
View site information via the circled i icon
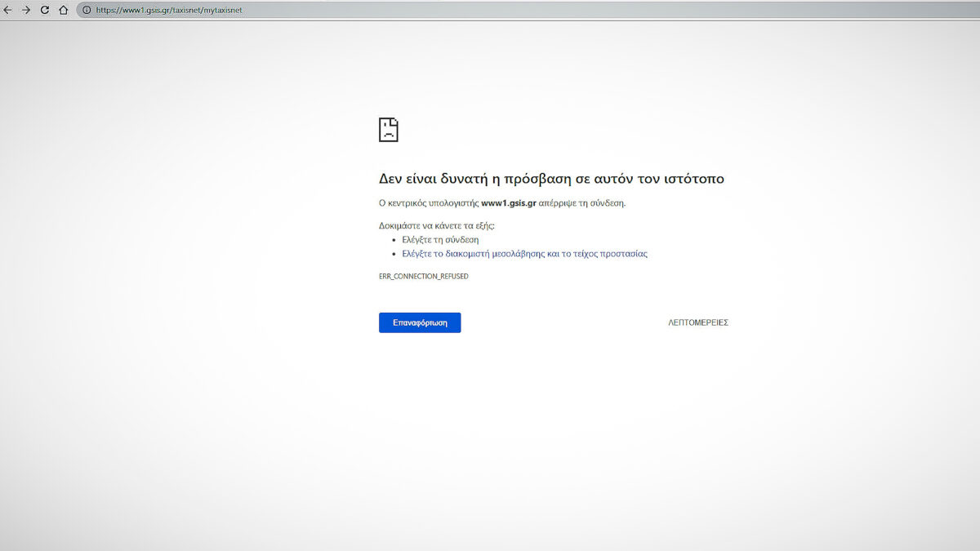click(x=87, y=10)
